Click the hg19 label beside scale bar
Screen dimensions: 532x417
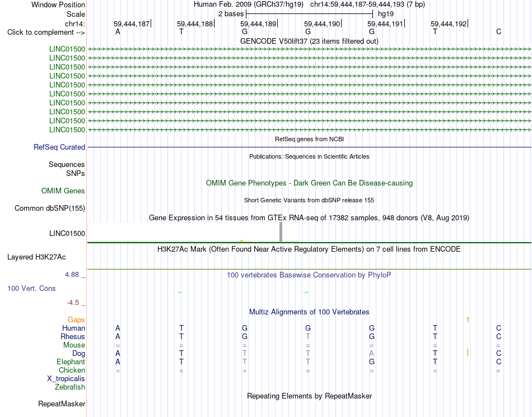point(386,14)
